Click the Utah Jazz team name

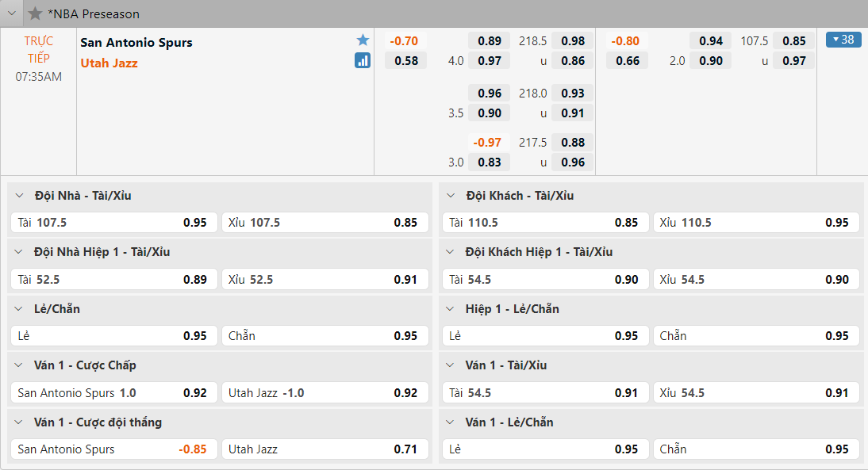point(109,63)
